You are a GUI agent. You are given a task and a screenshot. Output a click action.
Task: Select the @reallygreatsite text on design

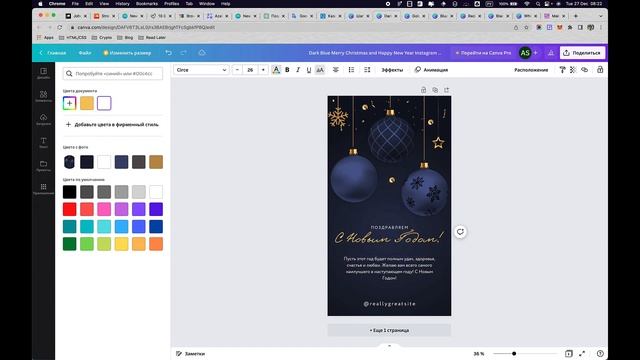click(x=389, y=304)
